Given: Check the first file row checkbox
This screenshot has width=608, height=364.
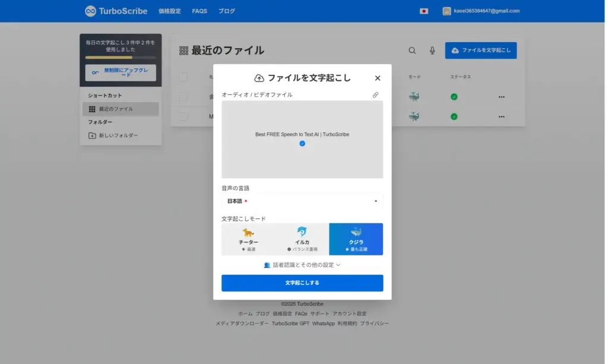Looking at the screenshot, I should pos(183,97).
